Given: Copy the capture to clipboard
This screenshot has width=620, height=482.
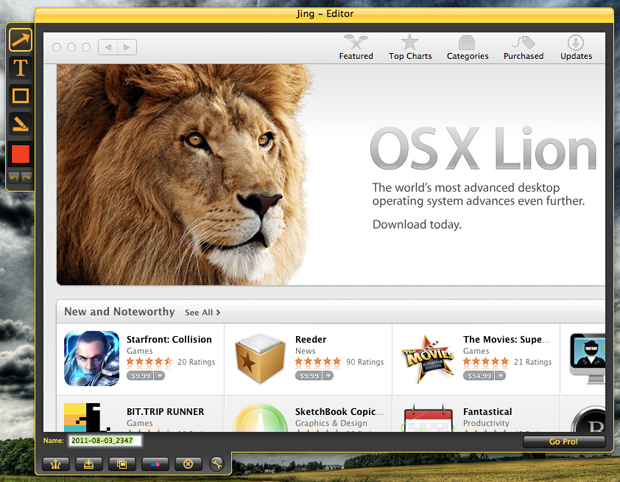Looking at the screenshot, I should click(122, 464).
